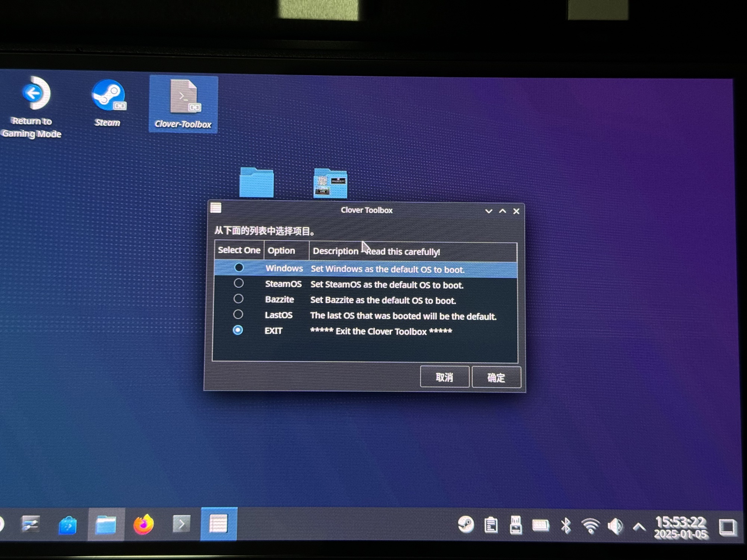Click the Option column header
Image resolution: width=747 pixels, height=560 pixels.
point(286,251)
